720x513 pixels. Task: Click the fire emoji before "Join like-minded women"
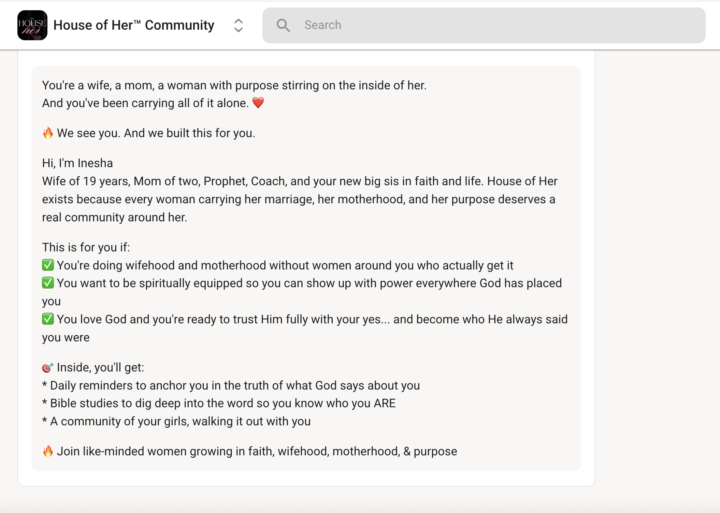click(x=48, y=451)
